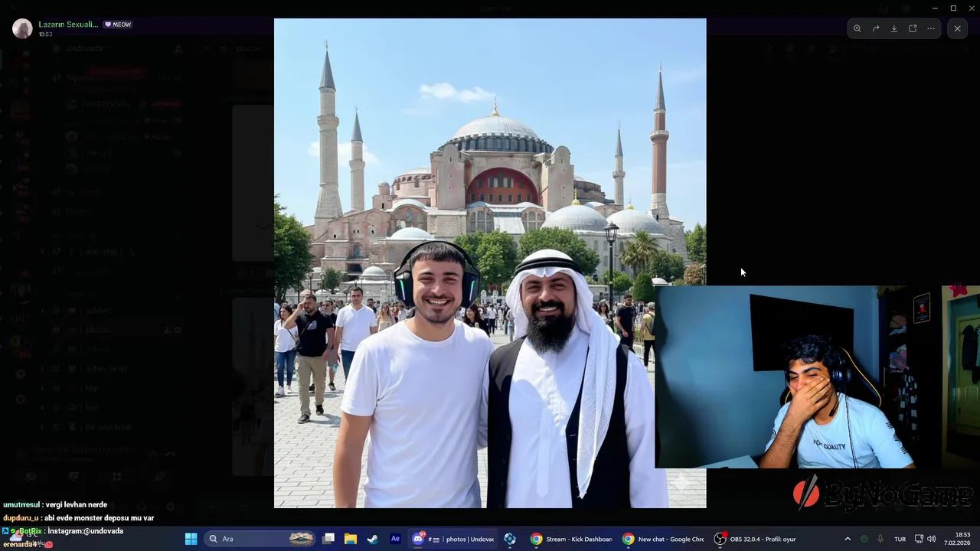Open the network icon in system tray

919,539
